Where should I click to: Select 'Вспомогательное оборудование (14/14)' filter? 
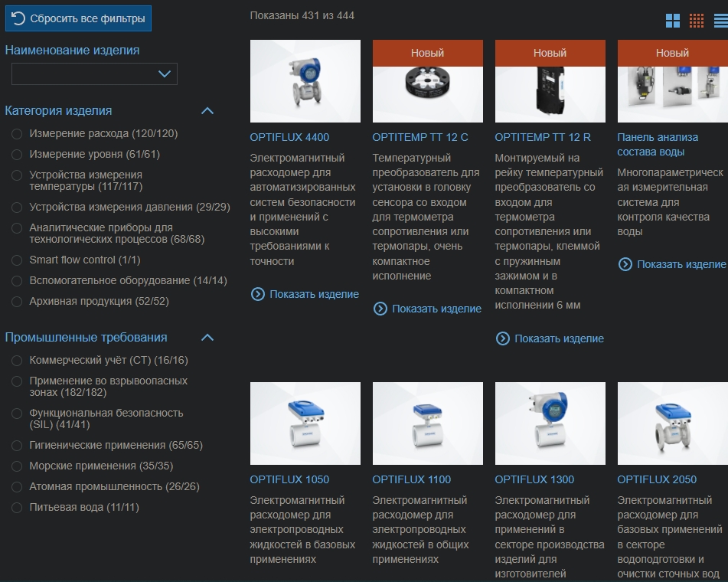17,280
